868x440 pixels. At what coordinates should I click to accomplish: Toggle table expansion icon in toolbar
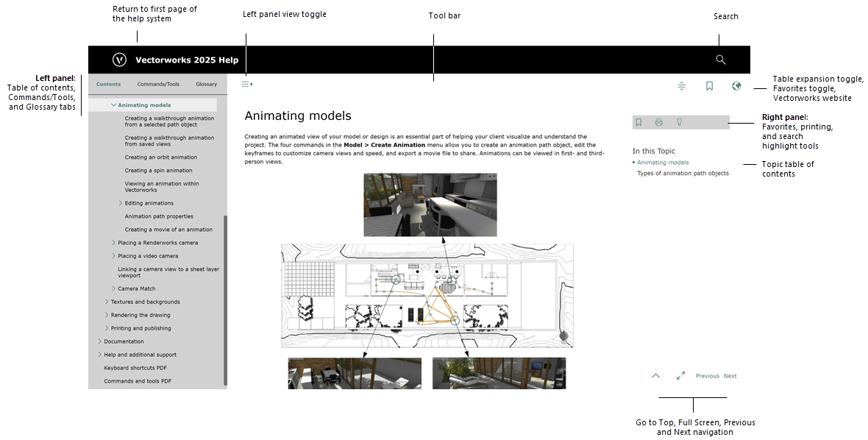point(681,86)
